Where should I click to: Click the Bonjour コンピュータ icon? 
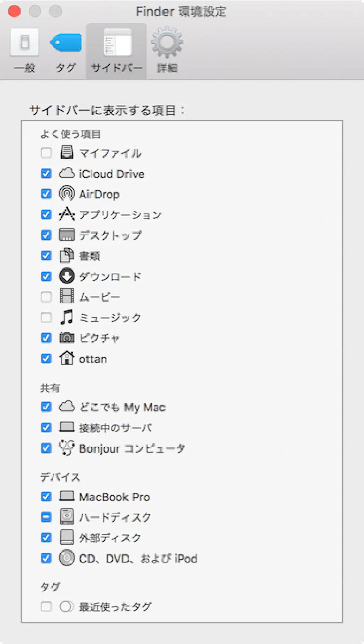coord(66,448)
